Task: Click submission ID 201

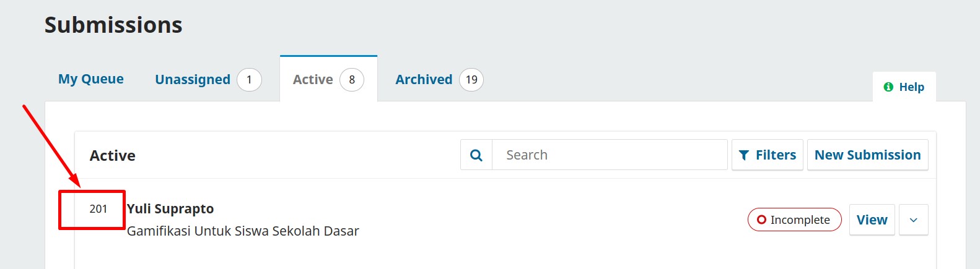Action: (98, 209)
